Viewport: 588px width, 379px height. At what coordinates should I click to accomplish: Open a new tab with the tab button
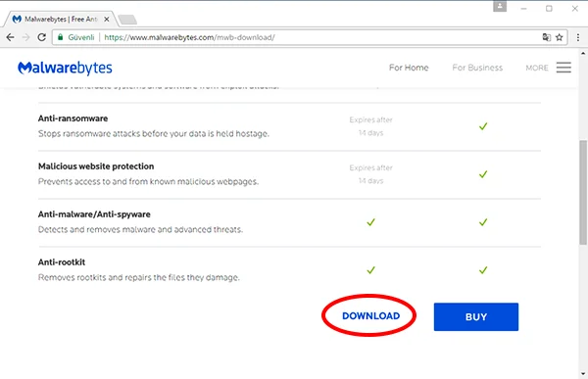[127, 20]
